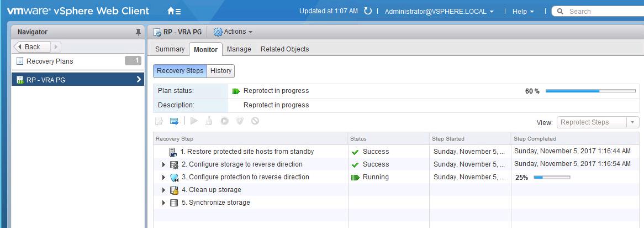Click the 25% progress label on step 3
The height and width of the screenshot is (228, 644).
click(x=521, y=178)
